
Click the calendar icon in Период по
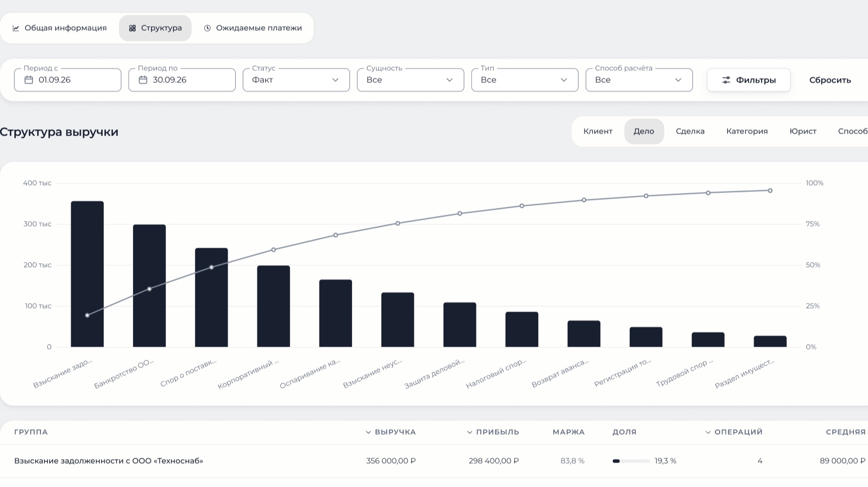[143, 80]
